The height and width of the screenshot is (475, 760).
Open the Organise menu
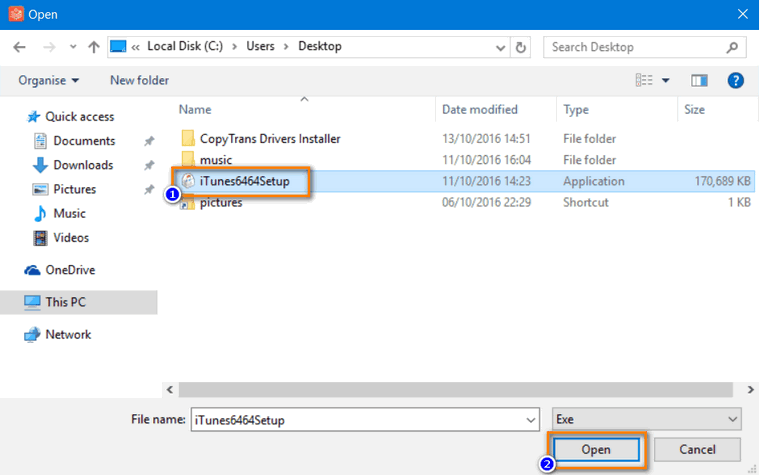(48, 80)
